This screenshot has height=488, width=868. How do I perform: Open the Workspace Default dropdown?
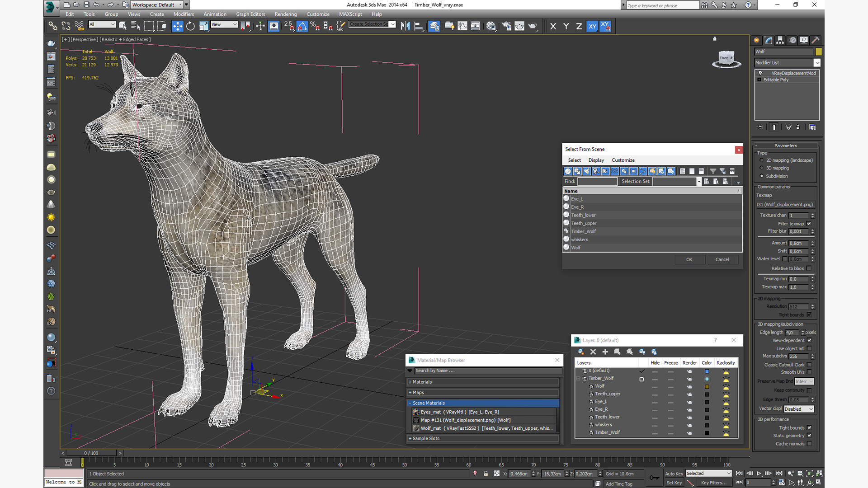[157, 5]
